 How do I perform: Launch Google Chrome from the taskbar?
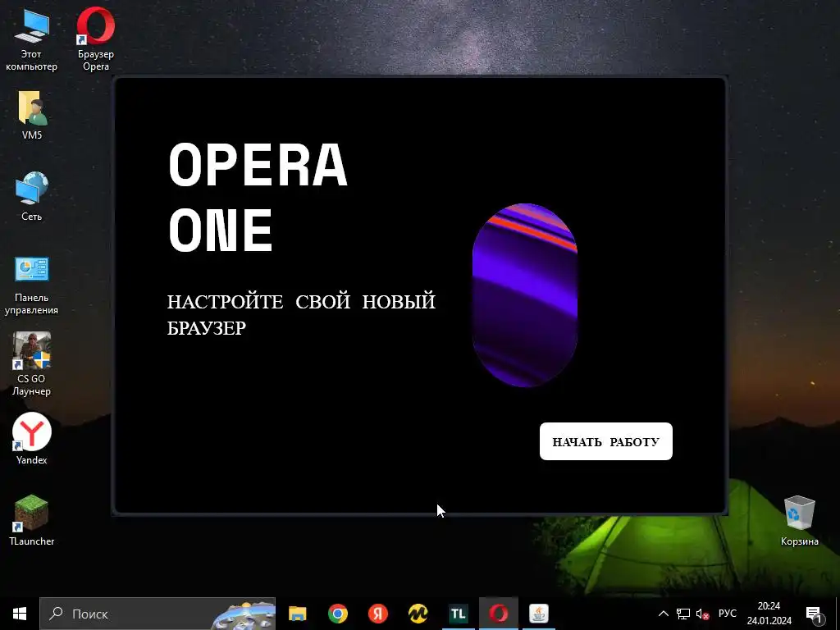pos(338,614)
